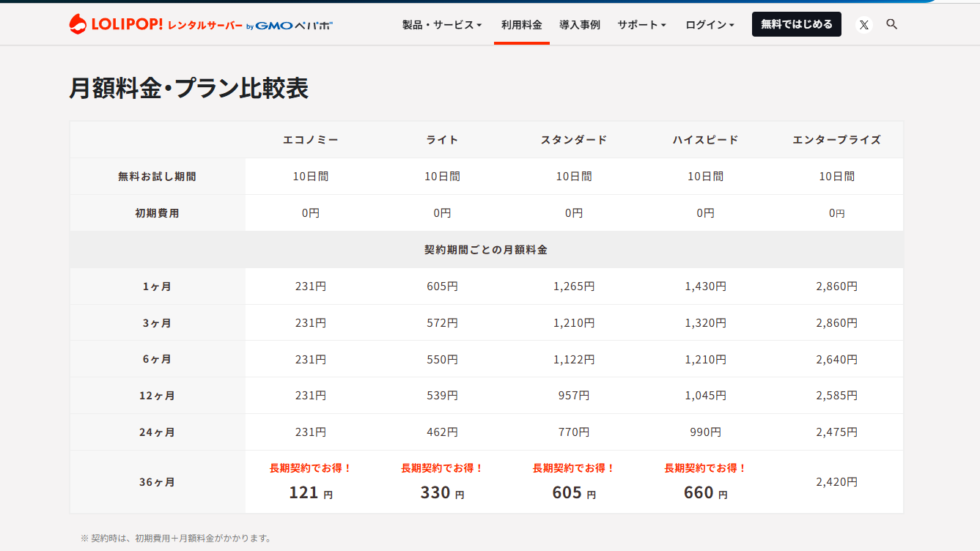Select the 36ヶ月 row label
Viewport: 980px width, 551px height.
pyautogui.click(x=157, y=482)
